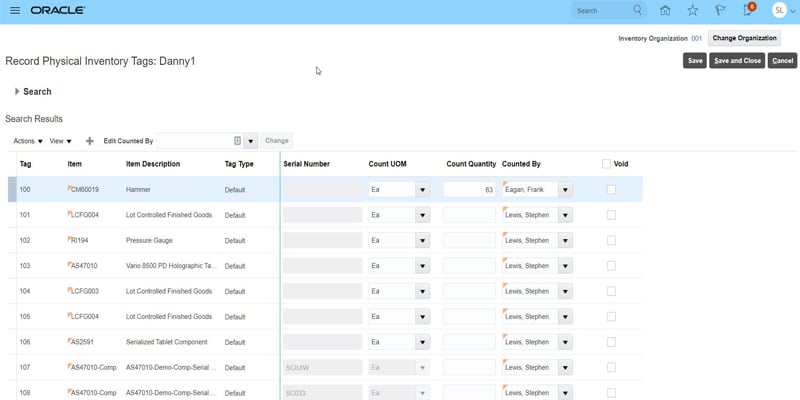The image size is (800, 400).
Task: Open Count UOM dropdown for tag 100
Action: pyautogui.click(x=422, y=189)
